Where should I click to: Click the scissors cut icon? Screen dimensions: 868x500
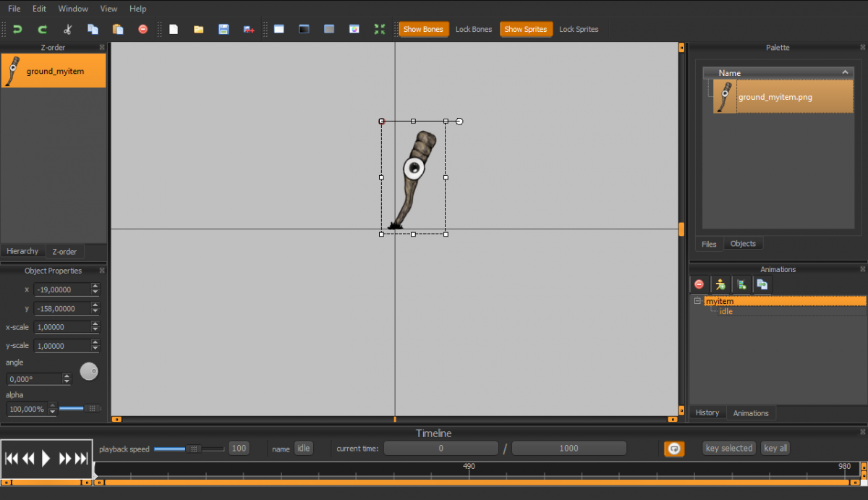tap(67, 30)
